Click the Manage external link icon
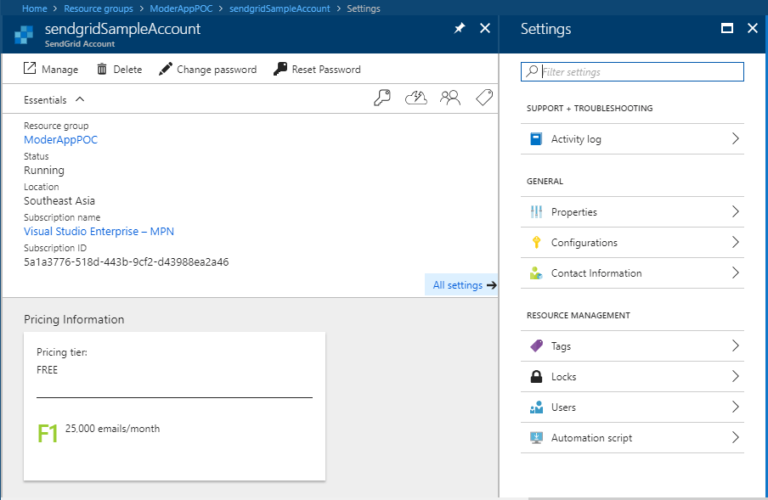Viewport: 768px width, 500px height. pyautogui.click(x=30, y=69)
